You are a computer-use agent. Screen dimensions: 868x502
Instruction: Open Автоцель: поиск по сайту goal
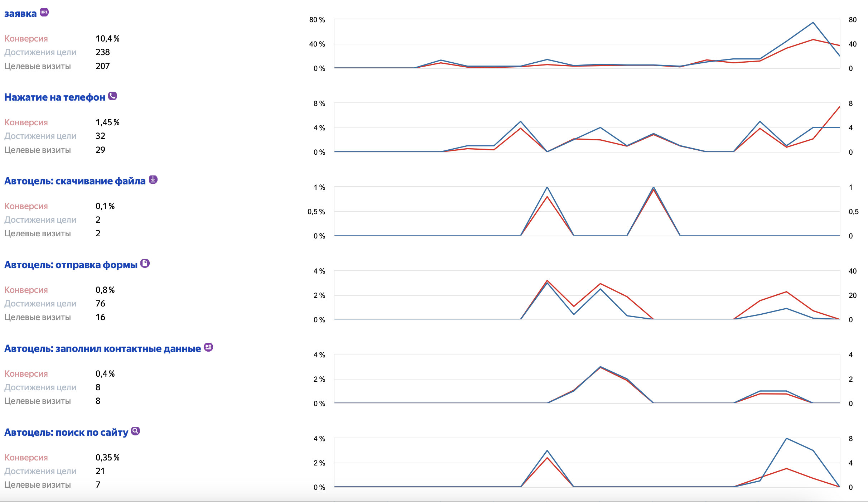point(66,433)
